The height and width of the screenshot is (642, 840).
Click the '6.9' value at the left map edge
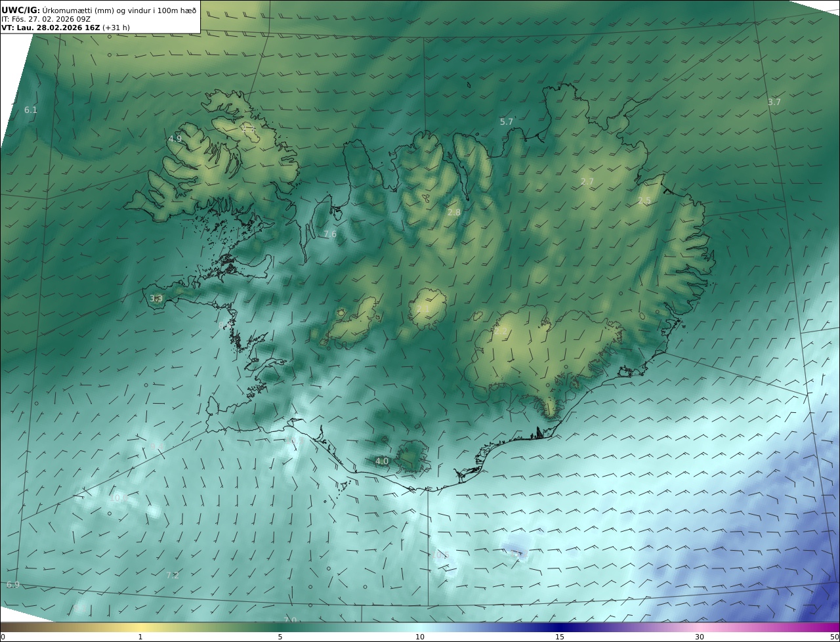(13, 585)
